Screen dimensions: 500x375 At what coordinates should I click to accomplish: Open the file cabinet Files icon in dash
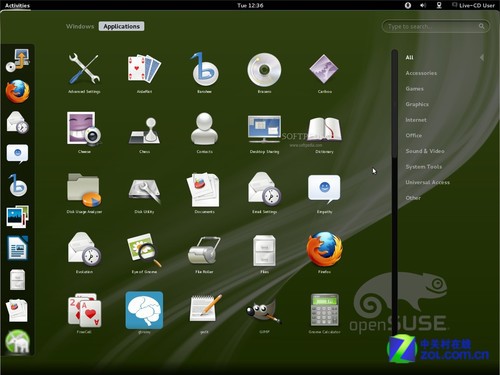[17, 279]
